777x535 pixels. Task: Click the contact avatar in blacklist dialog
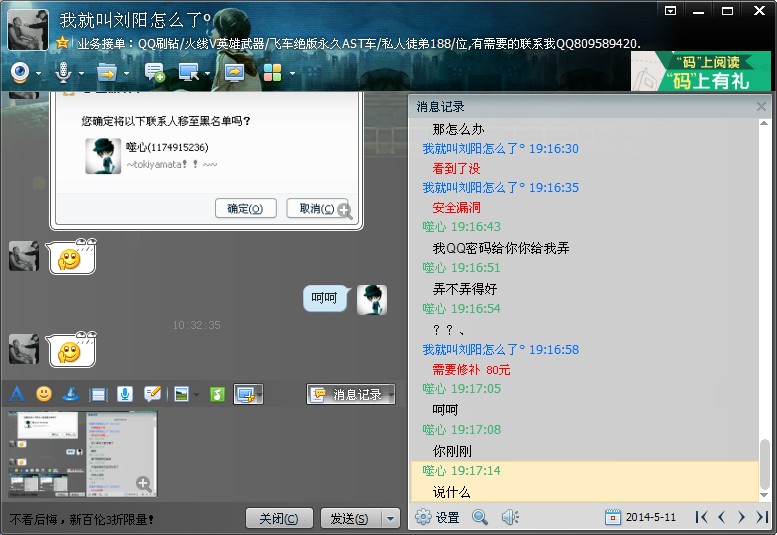tap(103, 156)
